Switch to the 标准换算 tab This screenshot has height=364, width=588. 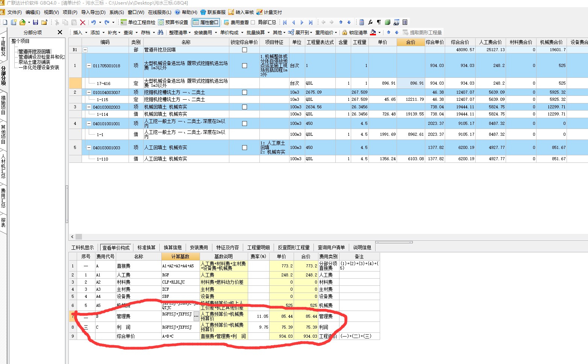tap(146, 247)
